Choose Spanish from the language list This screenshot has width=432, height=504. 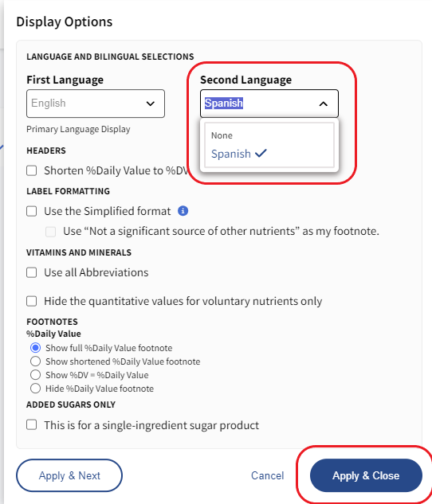(231, 154)
